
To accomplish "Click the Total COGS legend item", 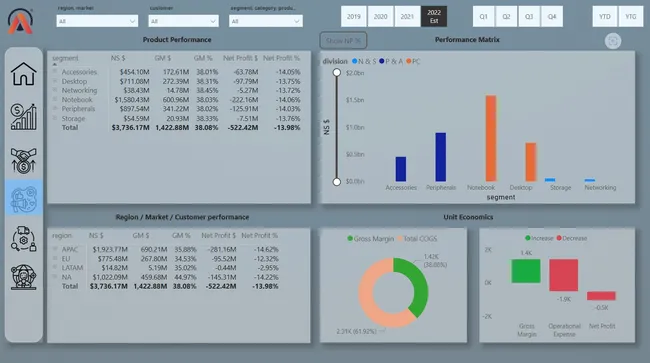I will 417,239.
